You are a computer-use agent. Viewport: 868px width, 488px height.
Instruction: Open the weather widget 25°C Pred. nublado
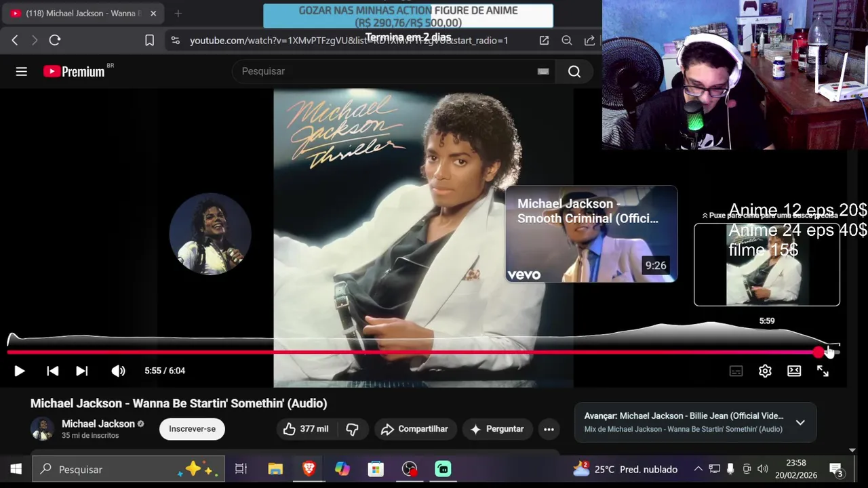coord(625,469)
